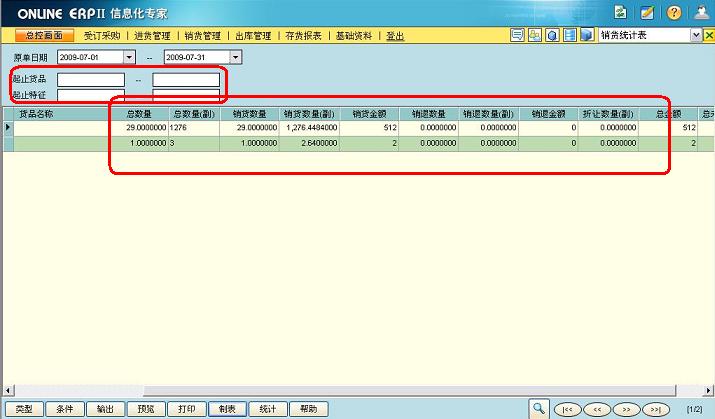Image resolution: width=715 pixels, height=419 pixels.
Task: Jump to the first page of records
Action: pos(568,409)
